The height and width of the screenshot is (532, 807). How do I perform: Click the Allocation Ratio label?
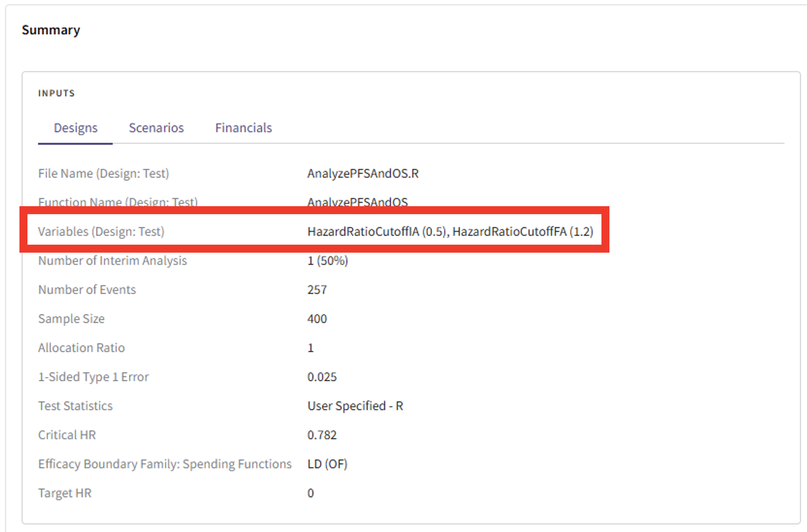(81, 348)
